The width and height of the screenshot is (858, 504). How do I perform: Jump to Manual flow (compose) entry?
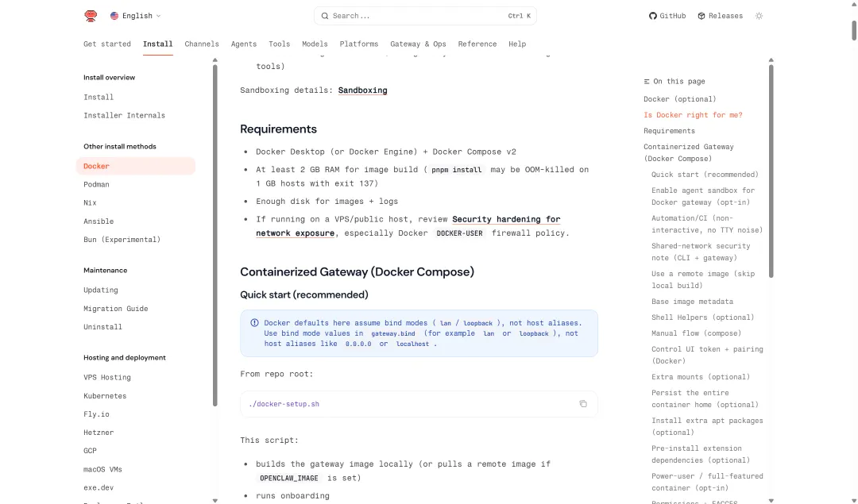pos(696,333)
